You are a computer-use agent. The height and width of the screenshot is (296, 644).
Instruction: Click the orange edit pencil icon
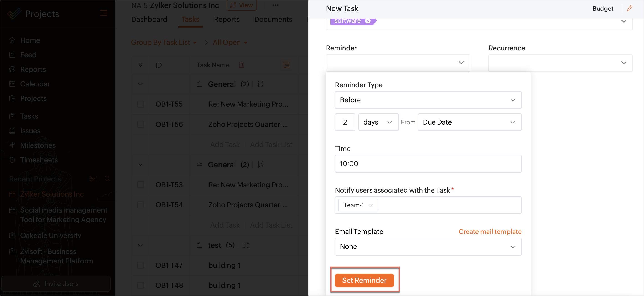point(629,8)
